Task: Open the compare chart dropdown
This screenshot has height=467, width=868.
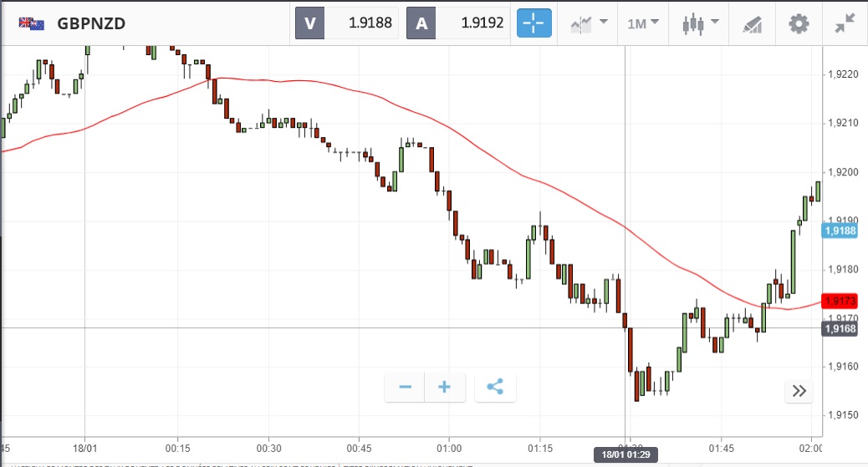Action: point(589,23)
